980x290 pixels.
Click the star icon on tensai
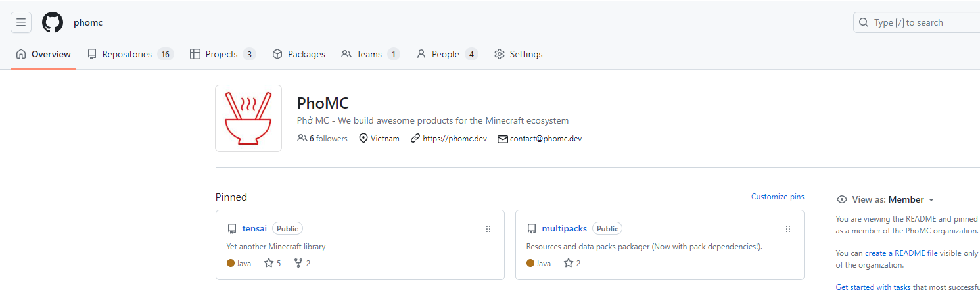click(269, 263)
